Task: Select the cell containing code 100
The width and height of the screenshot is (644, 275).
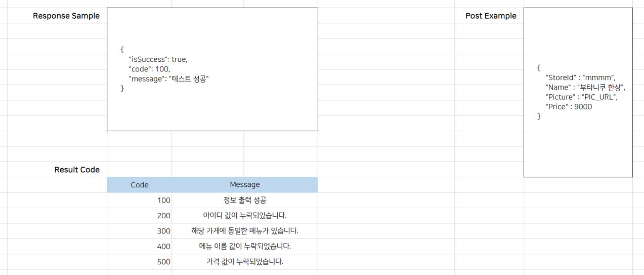Action: (x=139, y=200)
